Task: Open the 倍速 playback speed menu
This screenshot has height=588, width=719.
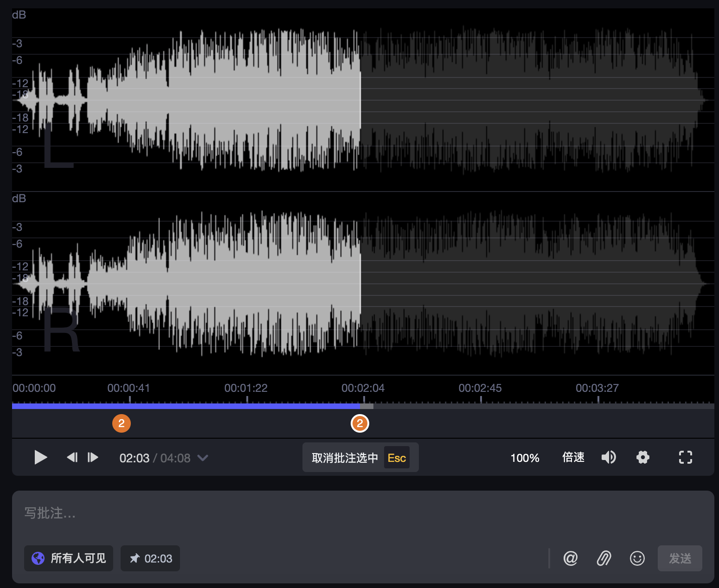Action: pos(573,458)
